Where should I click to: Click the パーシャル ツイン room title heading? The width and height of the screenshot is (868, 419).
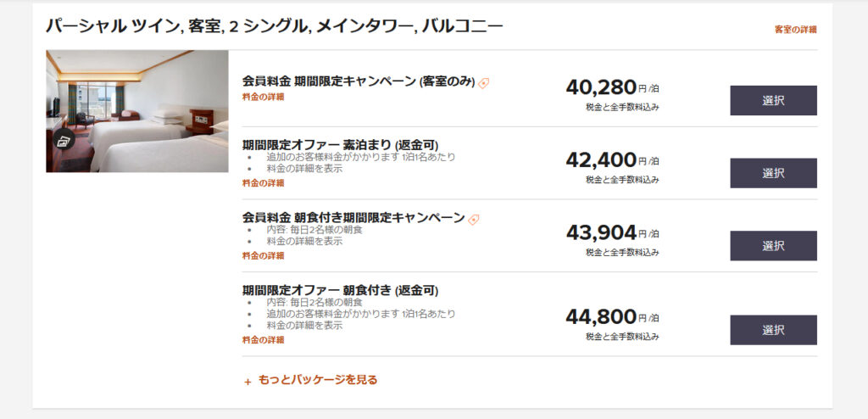pyautogui.click(x=274, y=26)
